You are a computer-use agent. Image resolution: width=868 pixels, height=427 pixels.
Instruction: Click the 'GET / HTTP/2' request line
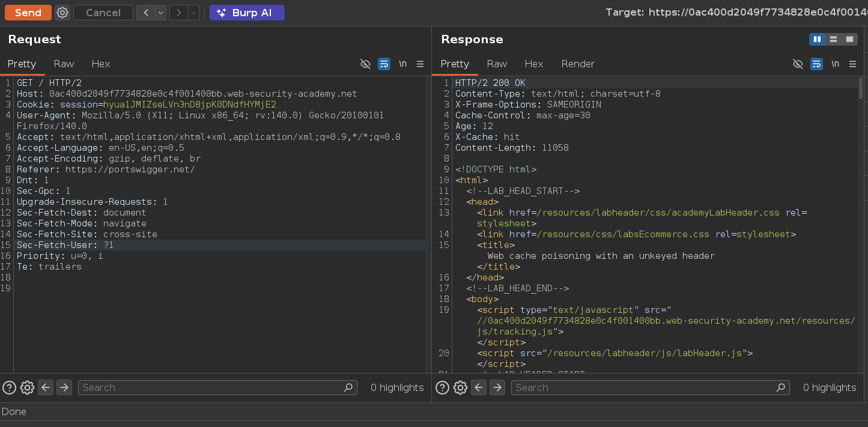click(49, 83)
